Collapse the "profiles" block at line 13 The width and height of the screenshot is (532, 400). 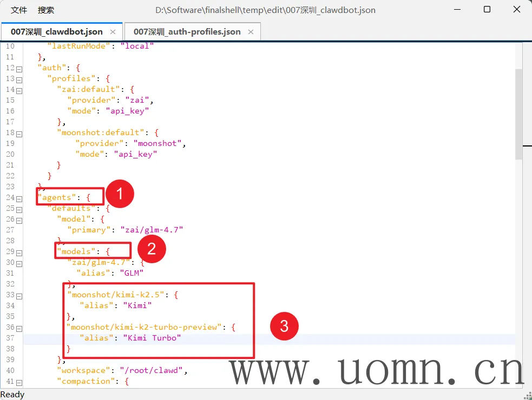[19, 79]
